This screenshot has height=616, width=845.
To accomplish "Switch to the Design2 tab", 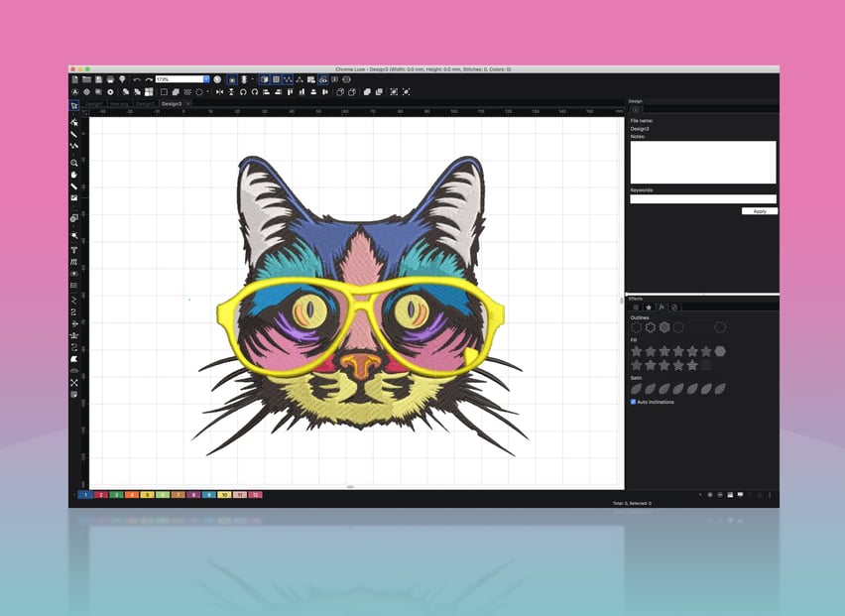I will click(144, 103).
